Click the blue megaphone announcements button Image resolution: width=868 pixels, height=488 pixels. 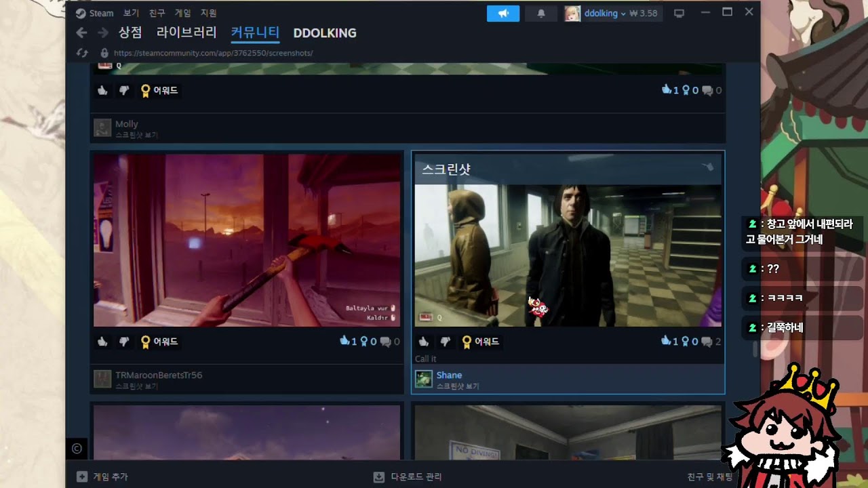tap(503, 14)
